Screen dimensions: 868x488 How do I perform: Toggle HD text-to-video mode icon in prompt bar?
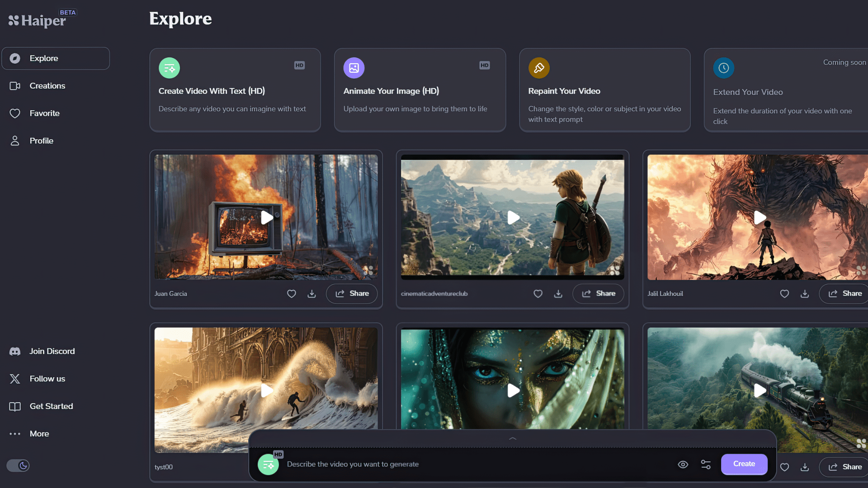[269, 464]
